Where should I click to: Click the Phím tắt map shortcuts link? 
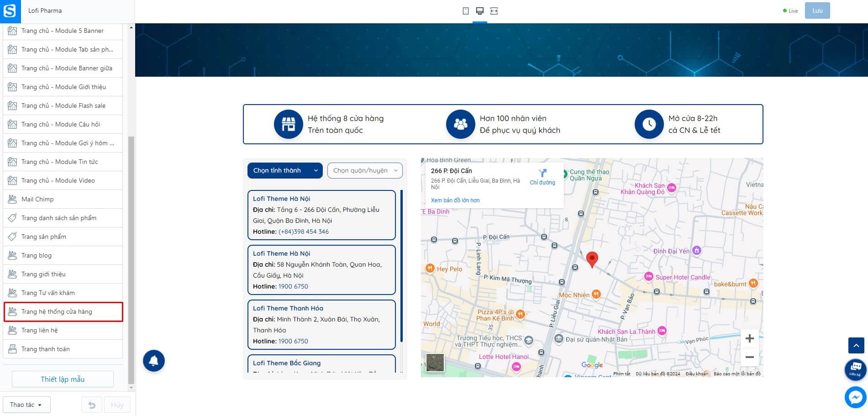point(622,374)
